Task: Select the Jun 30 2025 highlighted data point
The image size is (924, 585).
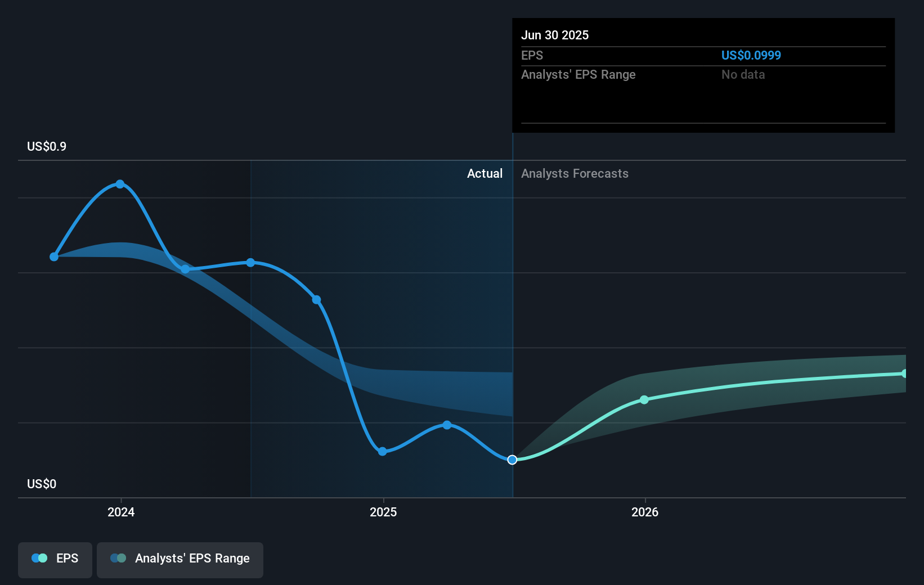Action: (x=512, y=460)
